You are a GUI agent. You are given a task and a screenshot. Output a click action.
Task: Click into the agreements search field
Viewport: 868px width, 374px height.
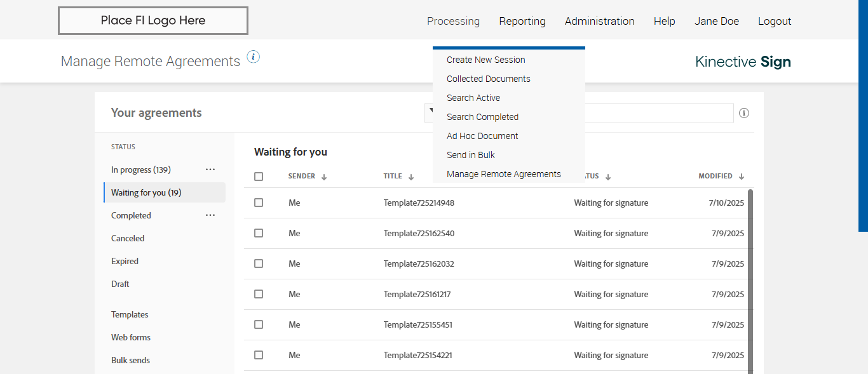(x=658, y=113)
